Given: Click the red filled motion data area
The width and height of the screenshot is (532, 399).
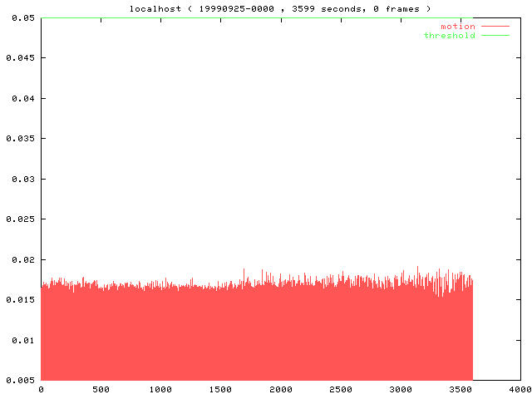Looking at the screenshot, I should pos(249,332).
